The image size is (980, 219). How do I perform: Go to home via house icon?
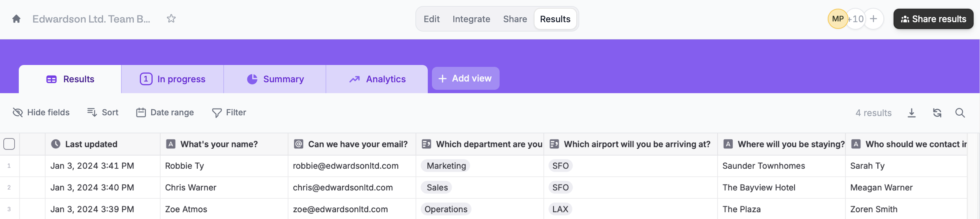coord(16,19)
